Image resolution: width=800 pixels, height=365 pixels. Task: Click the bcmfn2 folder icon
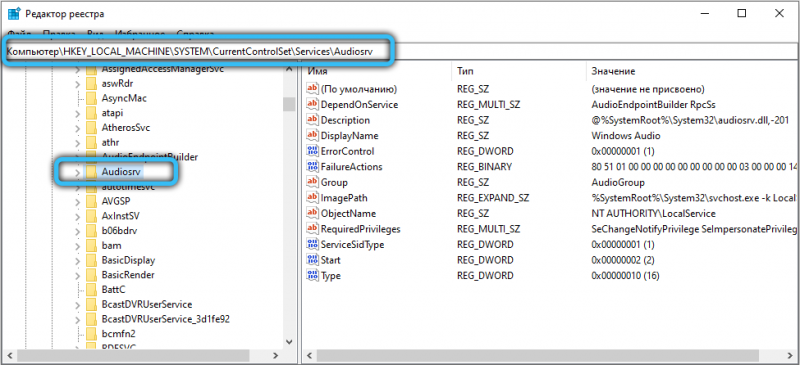(x=91, y=334)
